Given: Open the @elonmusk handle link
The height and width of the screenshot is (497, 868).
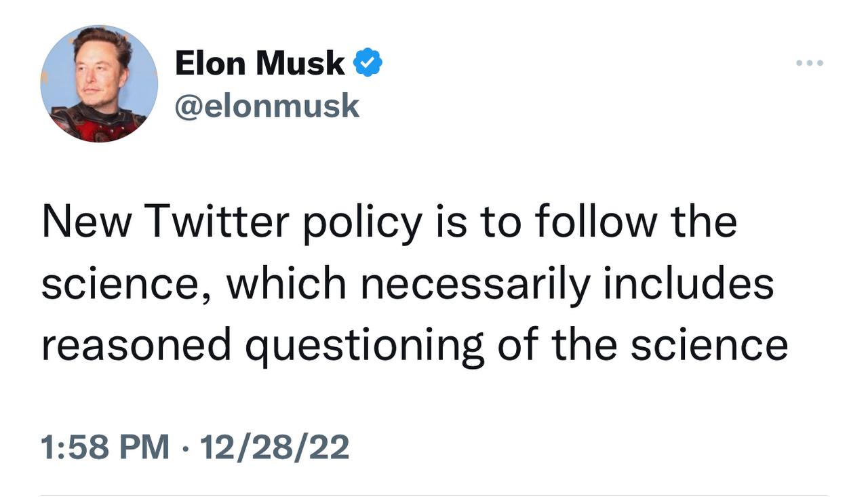Looking at the screenshot, I should [267, 106].
